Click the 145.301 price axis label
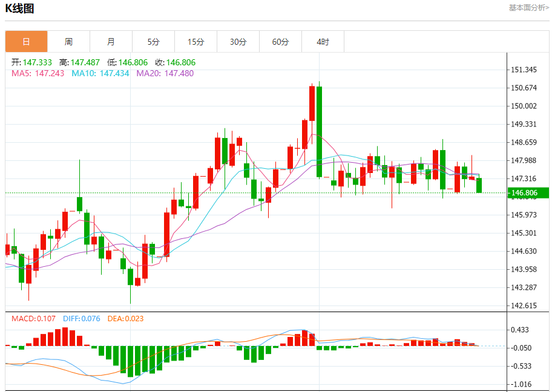The height and width of the screenshot is (392, 552). [x=524, y=233]
